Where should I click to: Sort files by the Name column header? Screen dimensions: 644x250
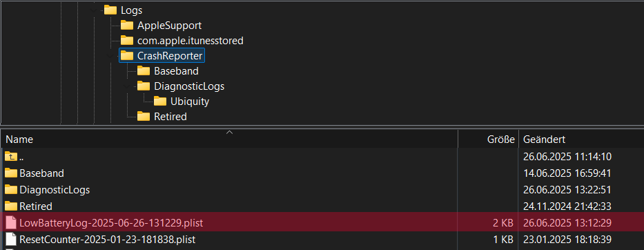pos(230,139)
